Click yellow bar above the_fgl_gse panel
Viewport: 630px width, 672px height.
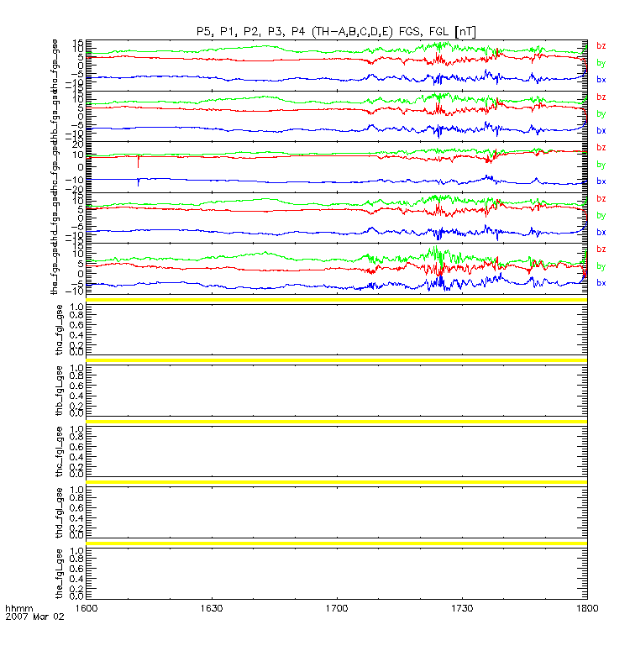(x=337, y=543)
